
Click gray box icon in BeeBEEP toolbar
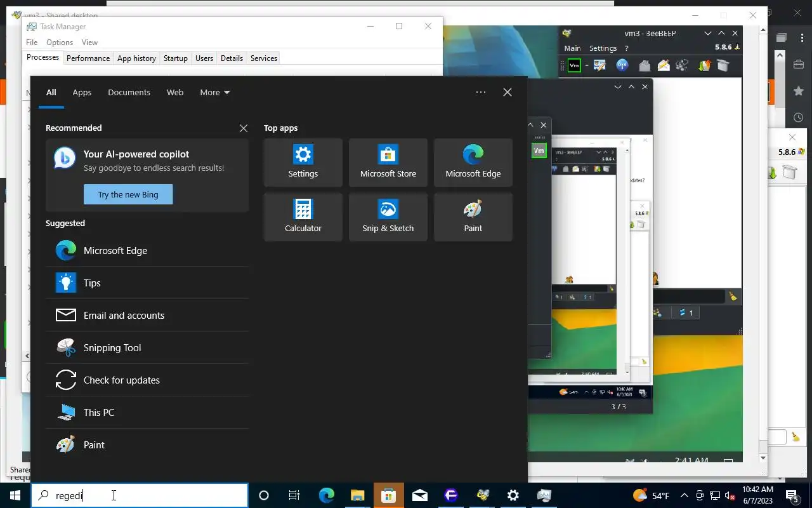[x=723, y=65]
